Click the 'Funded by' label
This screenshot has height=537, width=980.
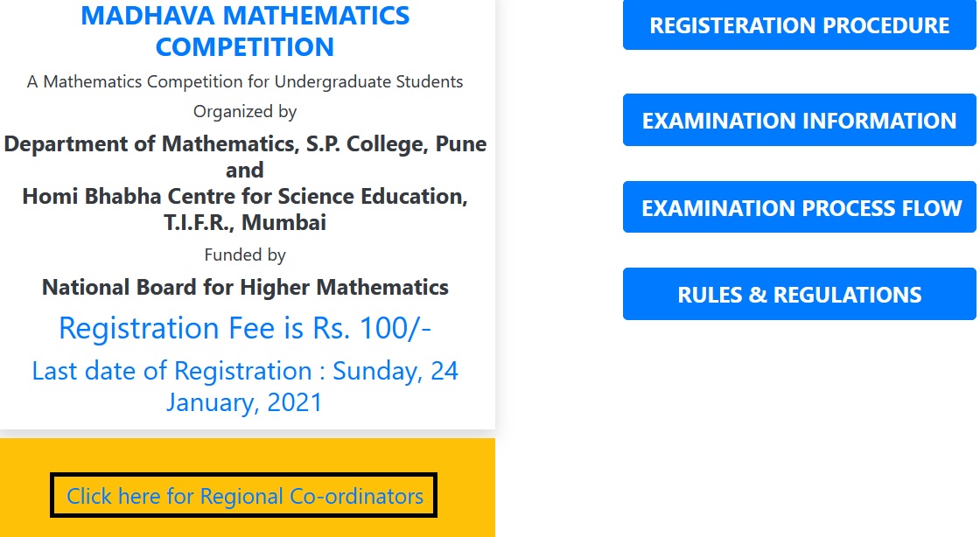(245, 255)
